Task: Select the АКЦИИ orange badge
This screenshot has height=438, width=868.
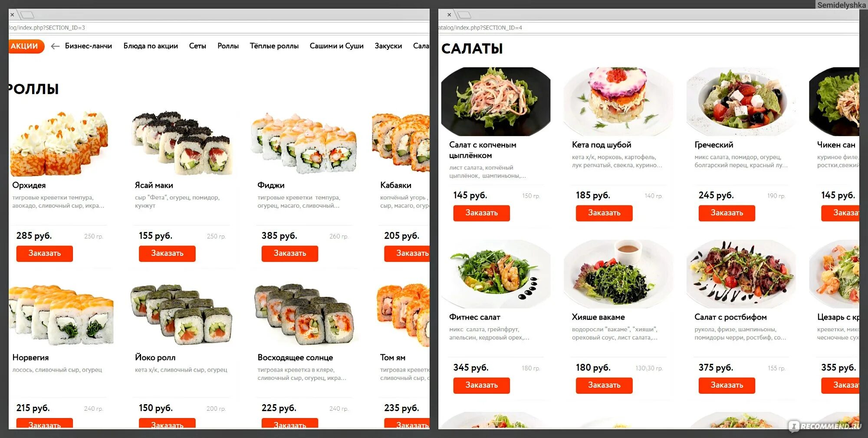Action: pos(25,46)
